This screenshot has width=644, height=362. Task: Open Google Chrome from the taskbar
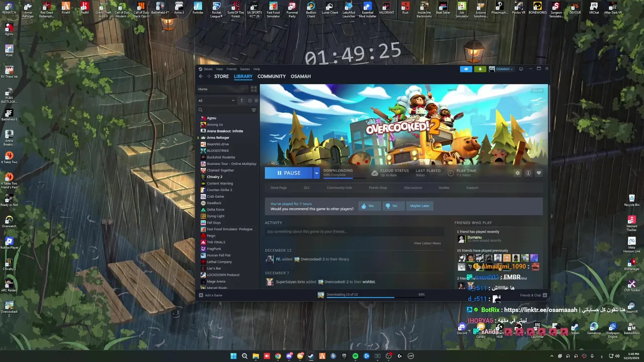[x=278, y=356]
